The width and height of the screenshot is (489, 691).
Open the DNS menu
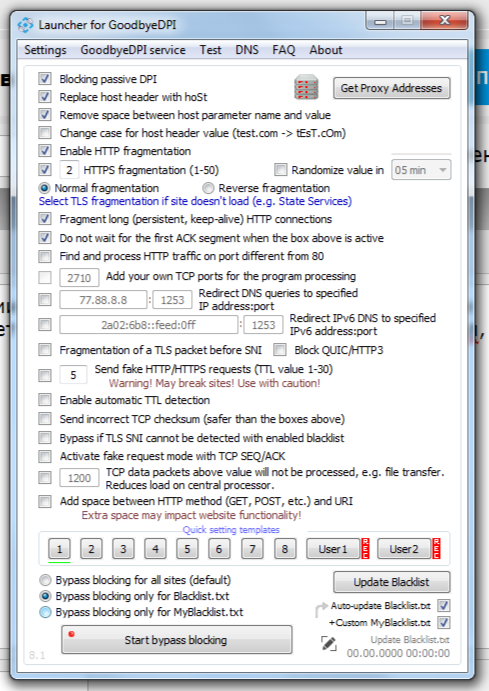tap(247, 50)
